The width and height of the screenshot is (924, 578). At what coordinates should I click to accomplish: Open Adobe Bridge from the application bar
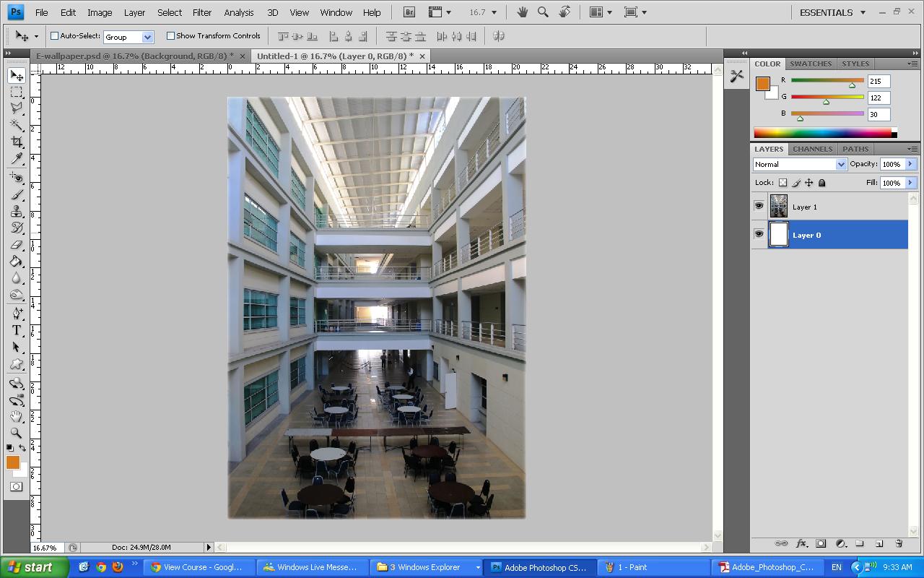tap(408, 12)
